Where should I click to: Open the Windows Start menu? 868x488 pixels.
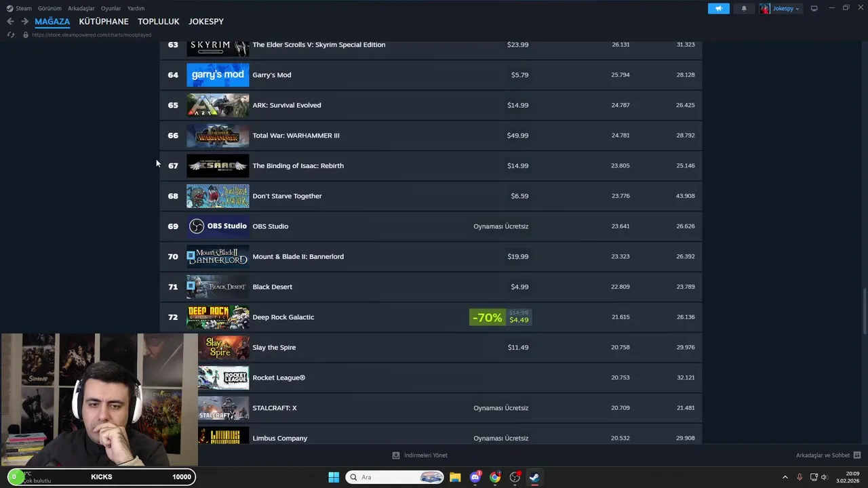(334, 477)
